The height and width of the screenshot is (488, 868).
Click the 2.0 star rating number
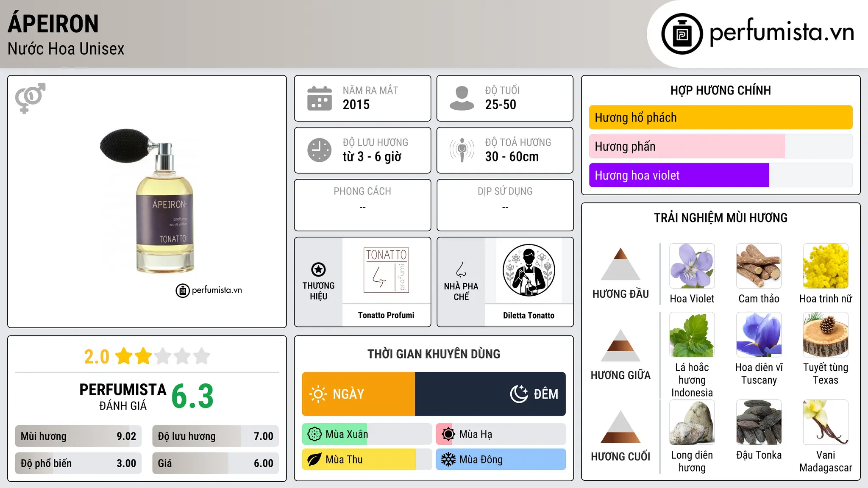[97, 357]
